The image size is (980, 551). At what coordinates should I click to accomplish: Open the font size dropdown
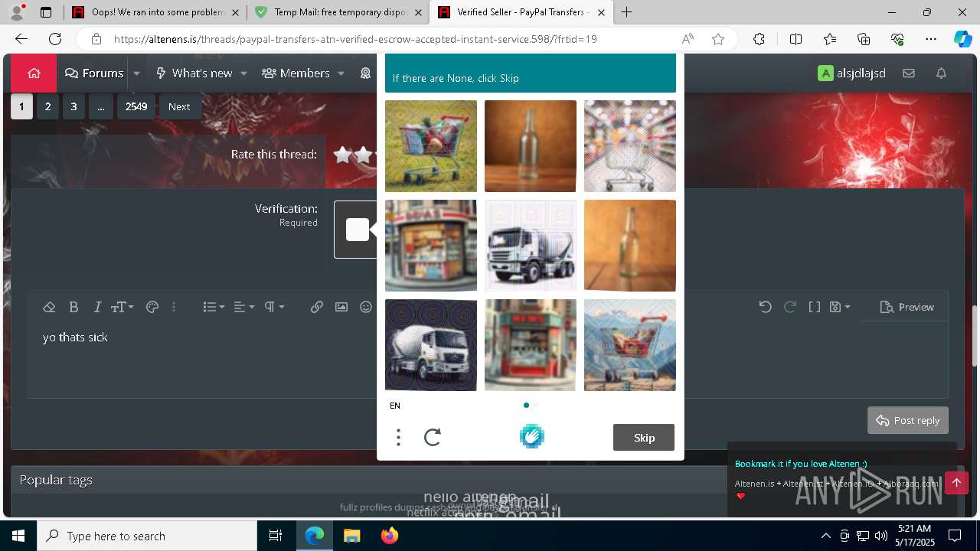click(x=122, y=307)
